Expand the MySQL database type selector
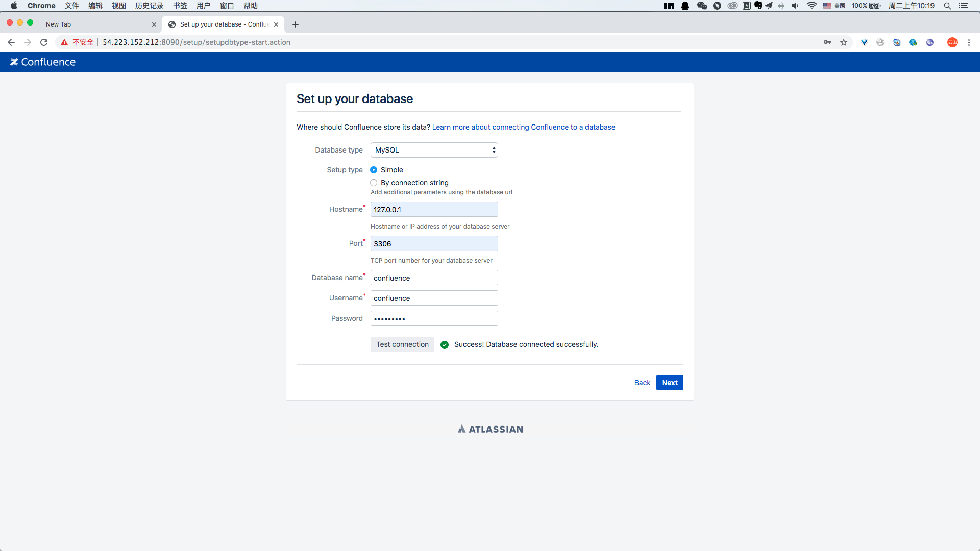 tap(434, 150)
